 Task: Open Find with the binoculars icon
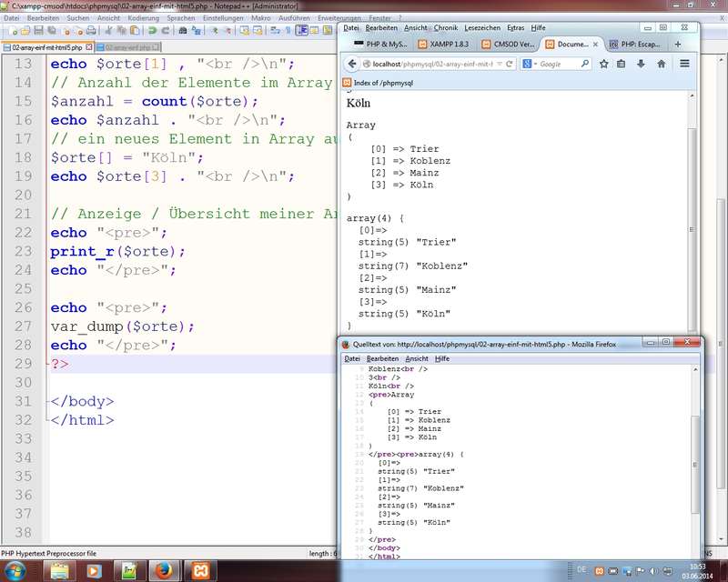click(183, 30)
